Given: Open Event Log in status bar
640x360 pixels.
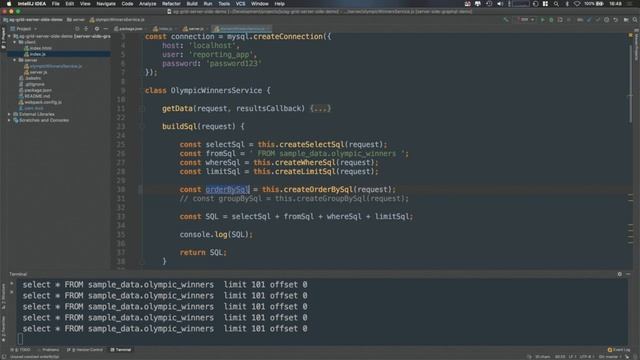Looking at the screenshot, I should pyautogui.click(x=618, y=350).
